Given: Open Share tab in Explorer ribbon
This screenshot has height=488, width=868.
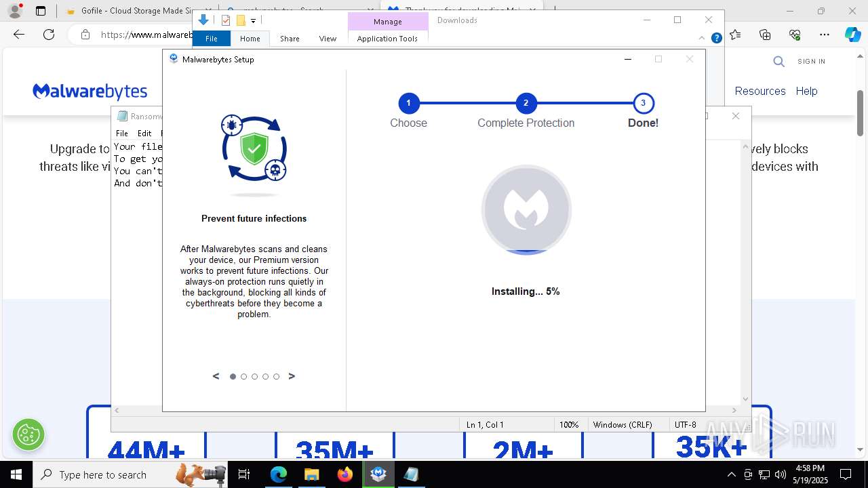Looking at the screenshot, I should 290,39.
